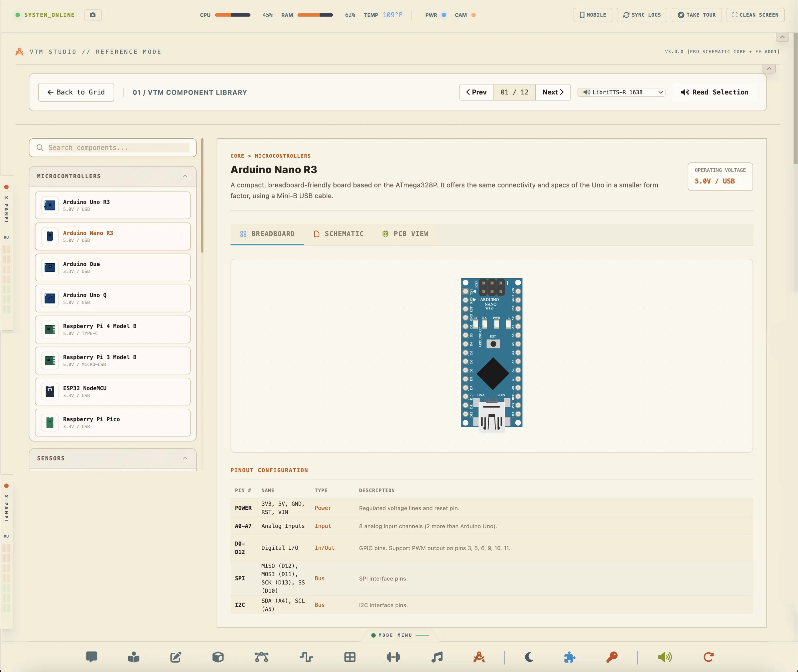This screenshot has height=672, width=798.
Task: Click the refresh arrow icon
Action: point(709,657)
